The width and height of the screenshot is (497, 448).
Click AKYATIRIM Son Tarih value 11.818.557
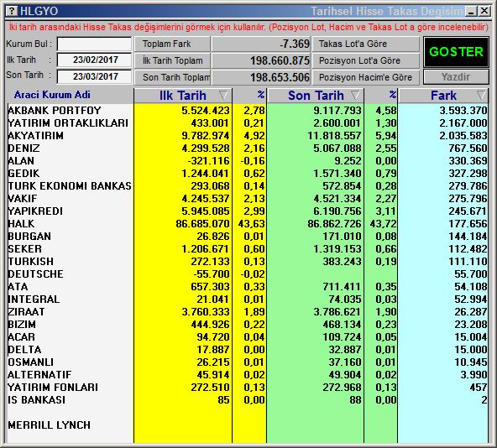pos(334,136)
